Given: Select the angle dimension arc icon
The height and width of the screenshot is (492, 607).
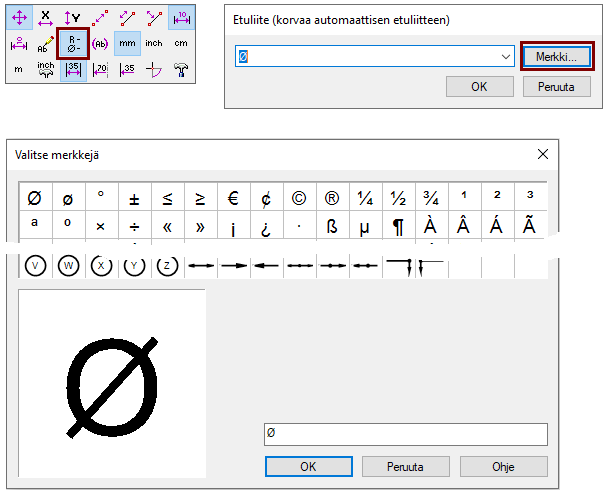Looking at the screenshot, I should [x=154, y=70].
